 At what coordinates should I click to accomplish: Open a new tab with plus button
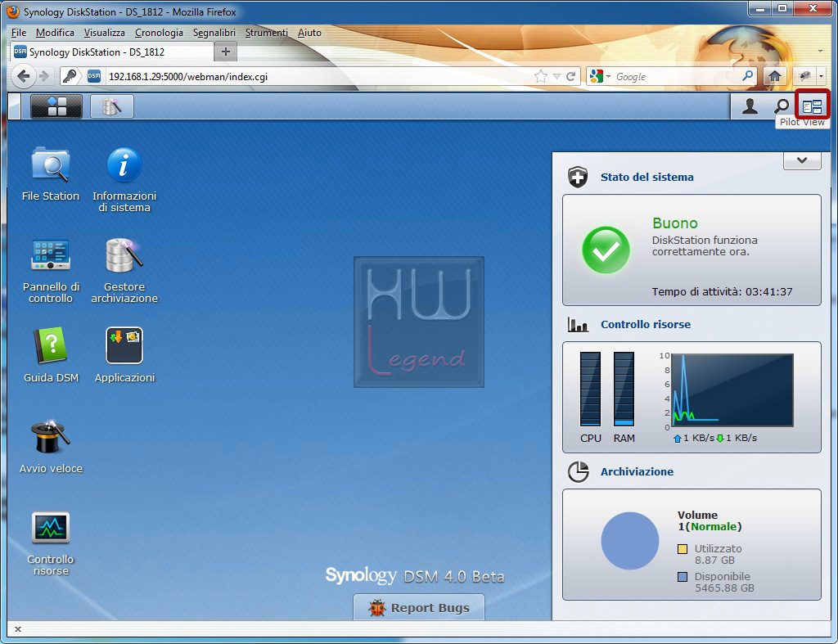(x=226, y=52)
